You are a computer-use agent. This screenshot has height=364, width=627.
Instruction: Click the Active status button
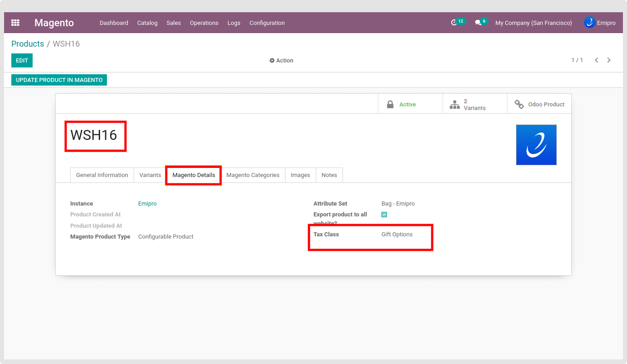410,104
